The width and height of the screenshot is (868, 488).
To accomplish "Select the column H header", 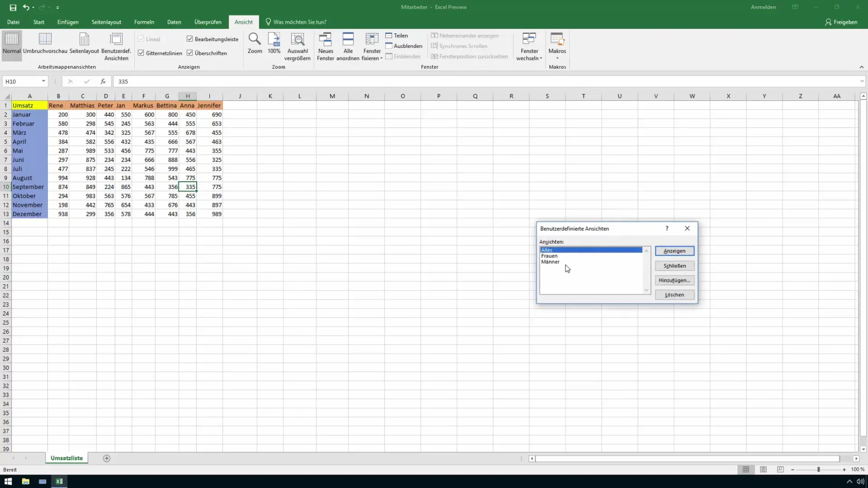I will (x=188, y=96).
